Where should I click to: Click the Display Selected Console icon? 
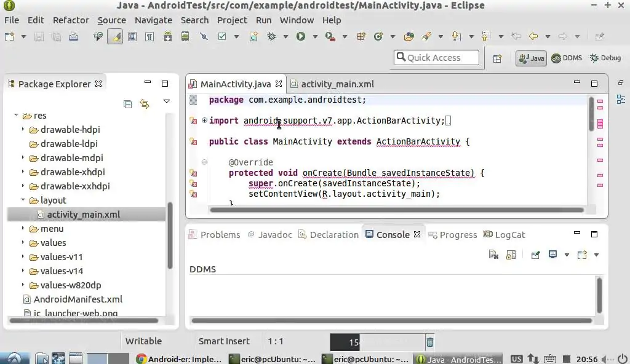point(553,255)
